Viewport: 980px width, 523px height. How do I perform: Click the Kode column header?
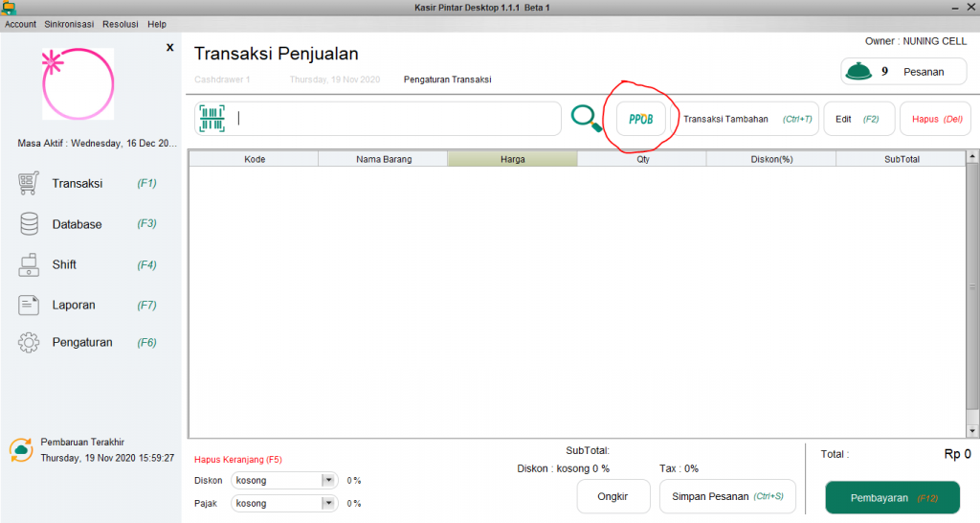[x=254, y=159]
